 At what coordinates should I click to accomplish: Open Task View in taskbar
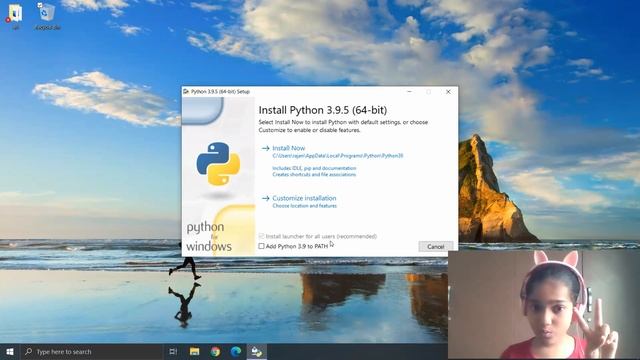pos(173,351)
